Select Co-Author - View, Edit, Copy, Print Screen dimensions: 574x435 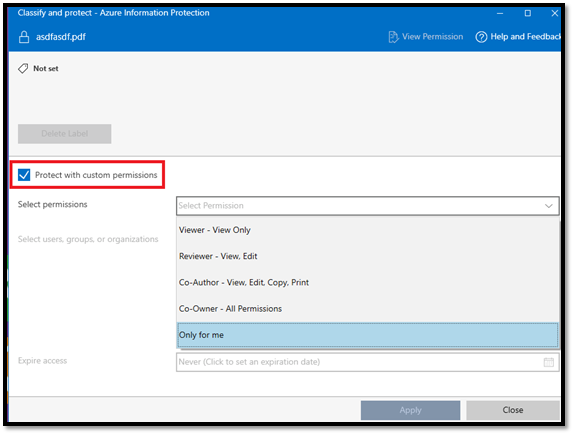pos(368,283)
